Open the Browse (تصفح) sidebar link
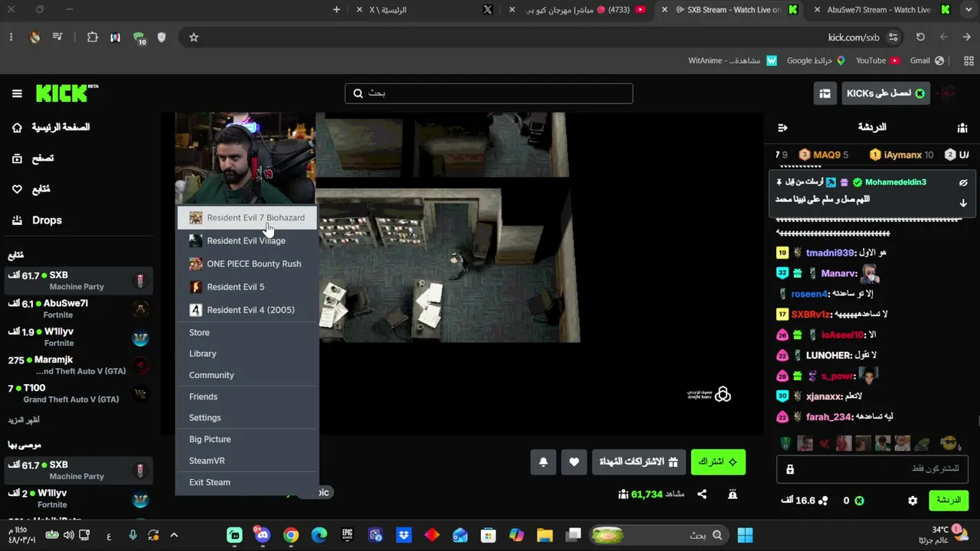Screen dimensions: 980x551 point(33,158)
